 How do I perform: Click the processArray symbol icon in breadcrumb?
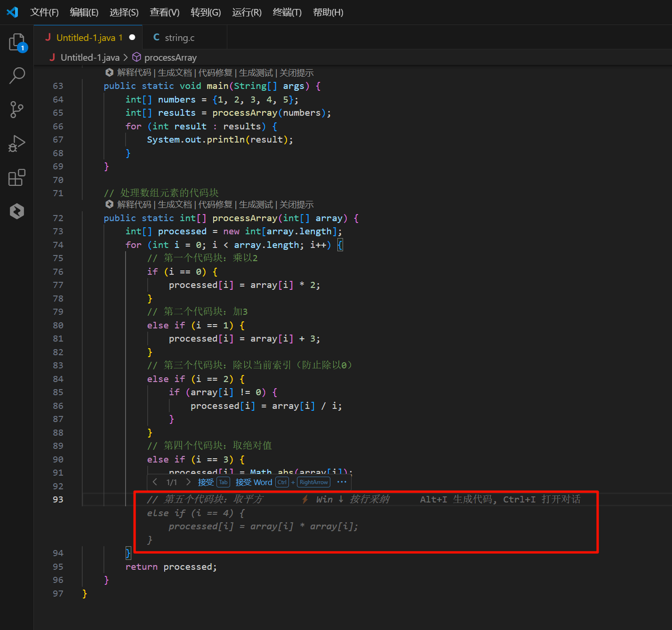[136, 57]
